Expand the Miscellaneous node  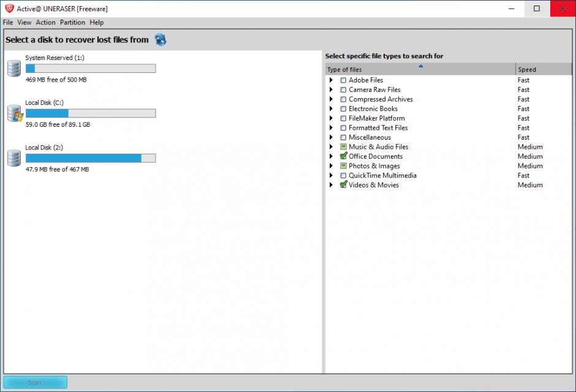click(x=331, y=137)
